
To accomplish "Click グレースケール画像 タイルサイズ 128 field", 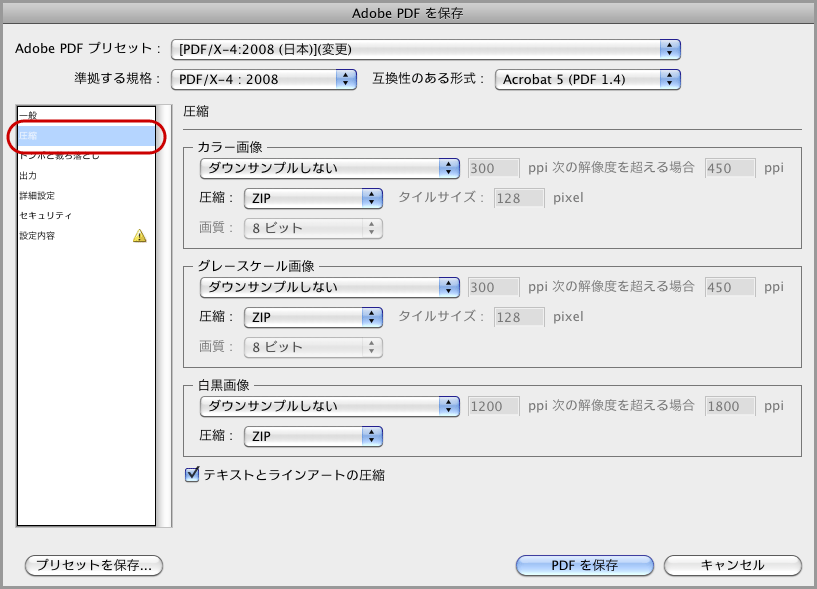I will (x=519, y=317).
